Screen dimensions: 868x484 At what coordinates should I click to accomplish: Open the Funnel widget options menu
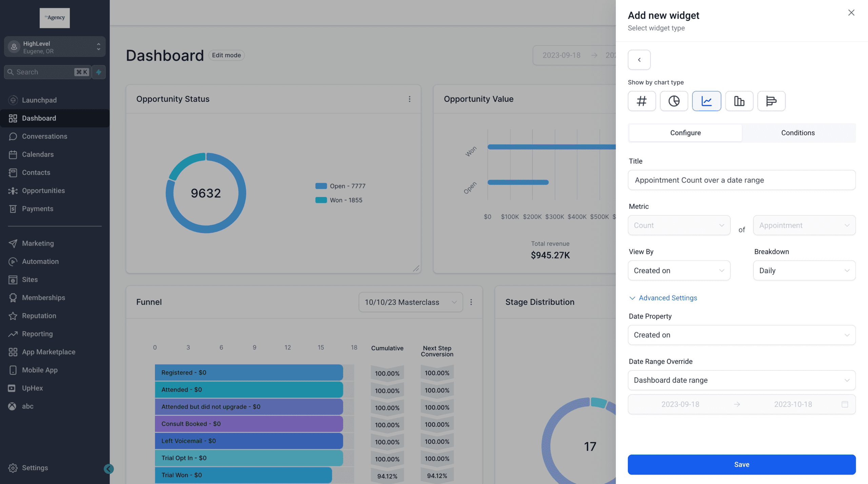(471, 302)
